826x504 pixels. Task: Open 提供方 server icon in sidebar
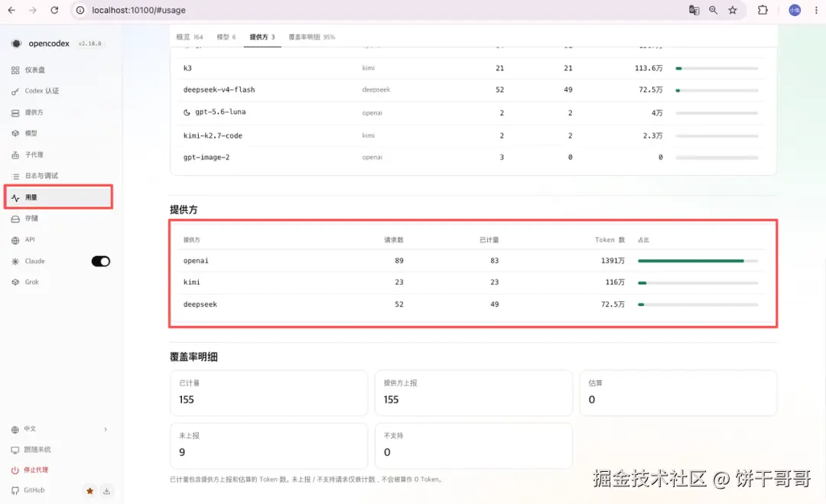click(15, 112)
